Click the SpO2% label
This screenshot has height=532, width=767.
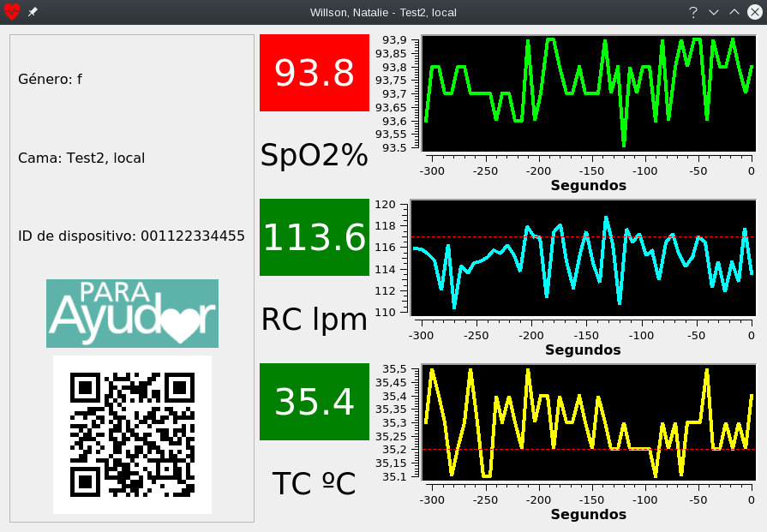(x=314, y=155)
